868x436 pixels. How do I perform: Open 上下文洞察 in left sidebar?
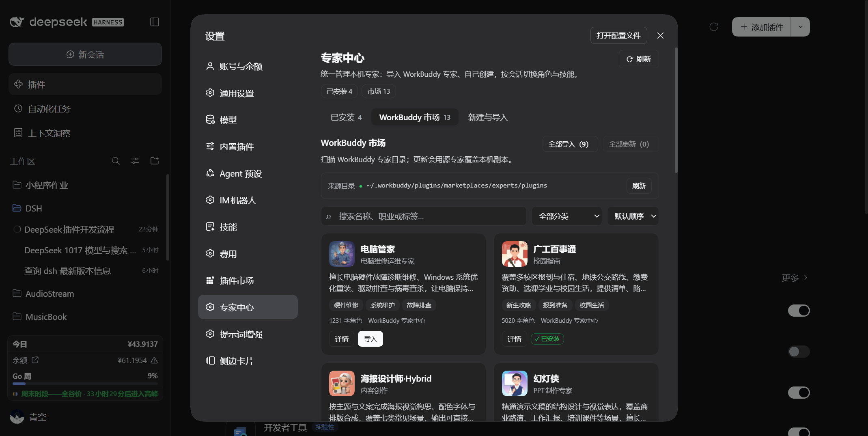click(x=85, y=133)
